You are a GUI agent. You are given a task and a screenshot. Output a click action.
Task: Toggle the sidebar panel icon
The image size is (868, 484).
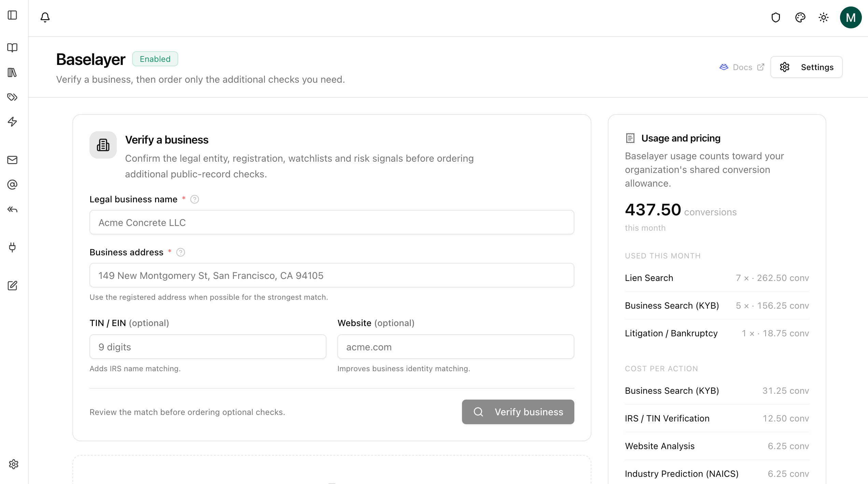12,15
